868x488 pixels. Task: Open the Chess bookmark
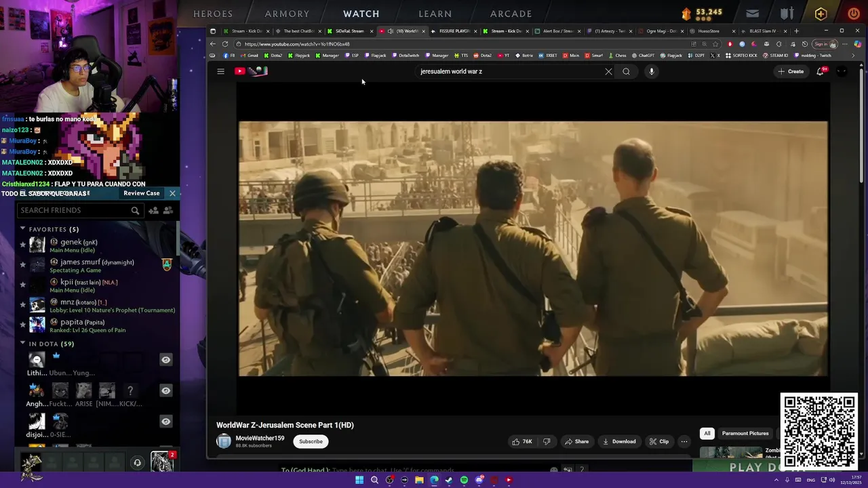617,56
